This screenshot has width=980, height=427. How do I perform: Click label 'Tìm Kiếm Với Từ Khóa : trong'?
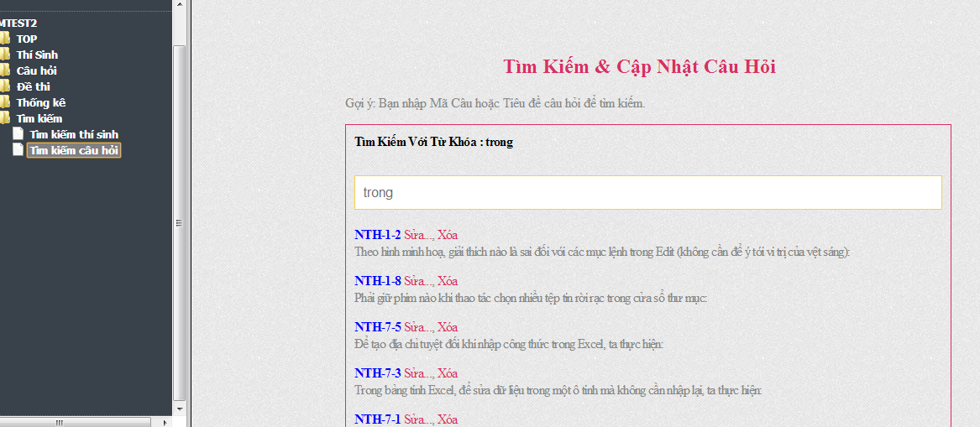[434, 142]
